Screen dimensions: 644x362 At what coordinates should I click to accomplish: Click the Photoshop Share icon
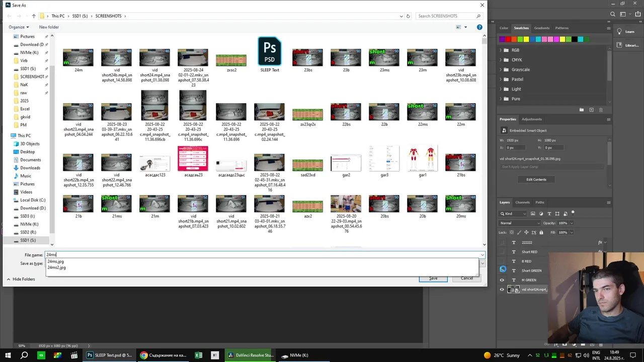(637, 14)
